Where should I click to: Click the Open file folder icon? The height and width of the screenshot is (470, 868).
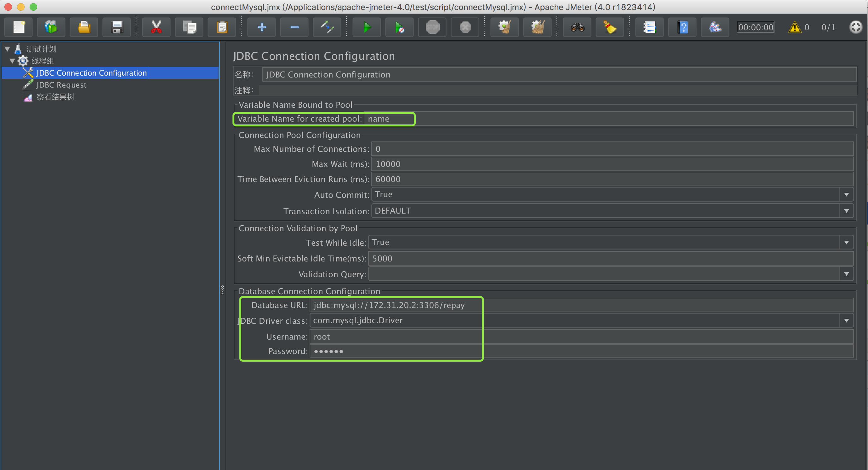point(83,27)
